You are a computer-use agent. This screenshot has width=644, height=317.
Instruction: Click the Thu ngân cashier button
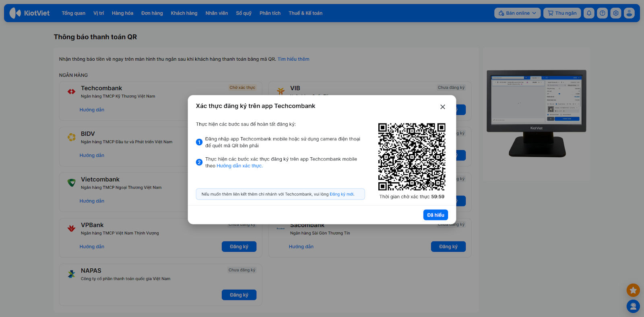562,13
